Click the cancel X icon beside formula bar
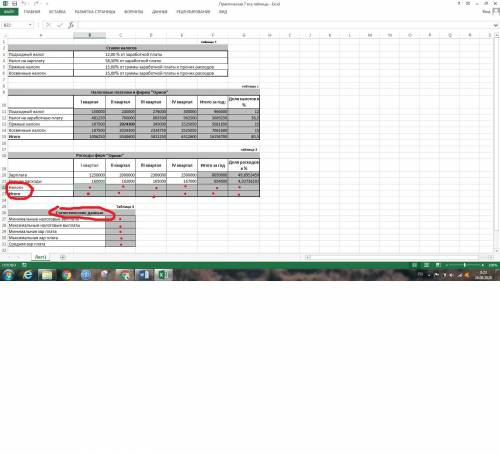Viewport: 500px width, 454px height. click(x=48, y=25)
